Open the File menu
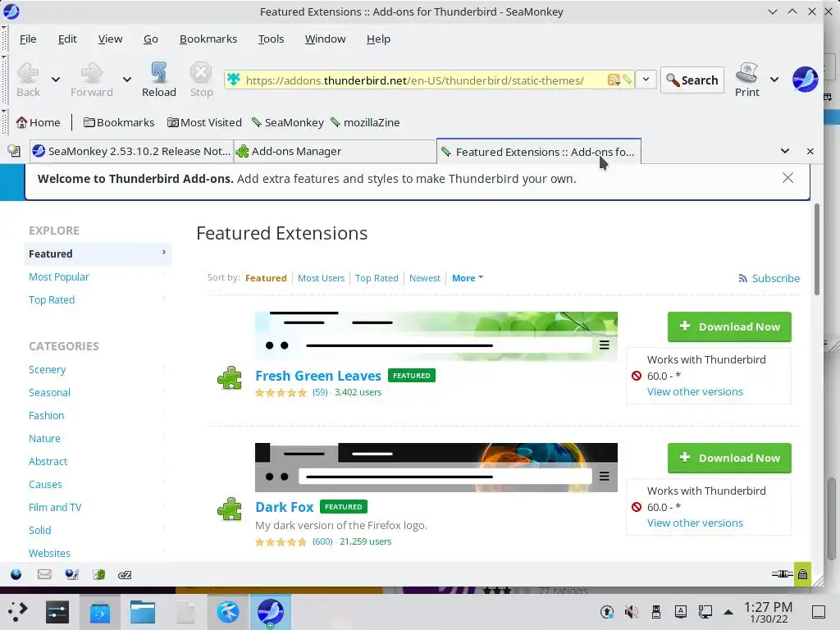The width and height of the screenshot is (840, 630). 28,39
